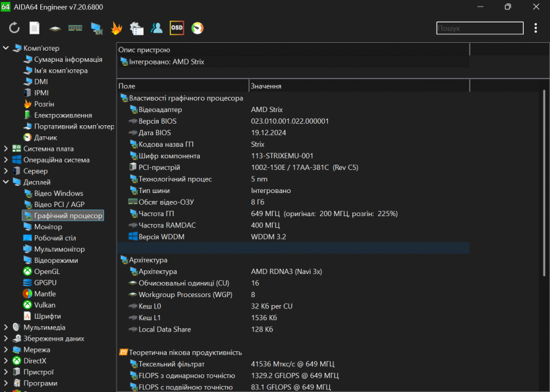Image resolution: width=550 pixels, height=392 pixels.
Task: Launch the flame stability test icon
Action: click(117, 28)
